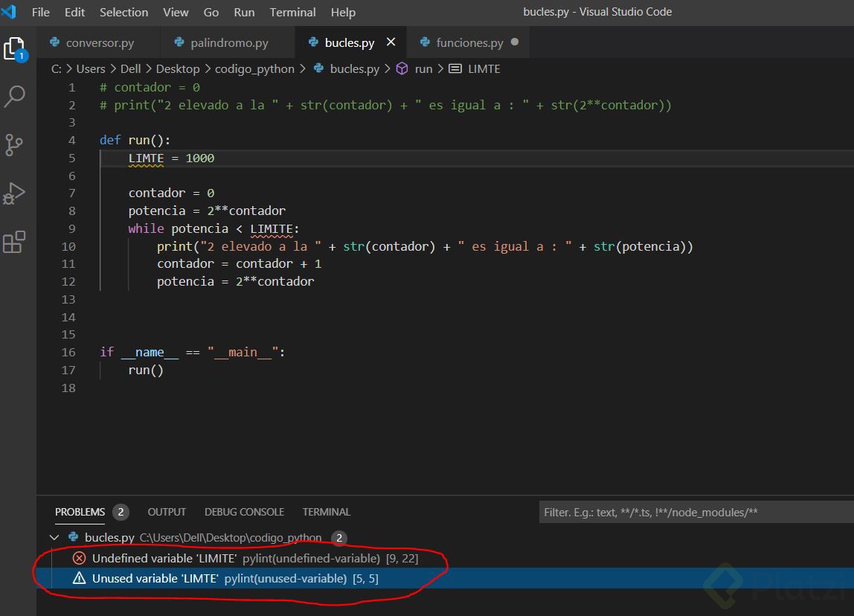
Task: Open the Extensions view
Action: [x=14, y=242]
